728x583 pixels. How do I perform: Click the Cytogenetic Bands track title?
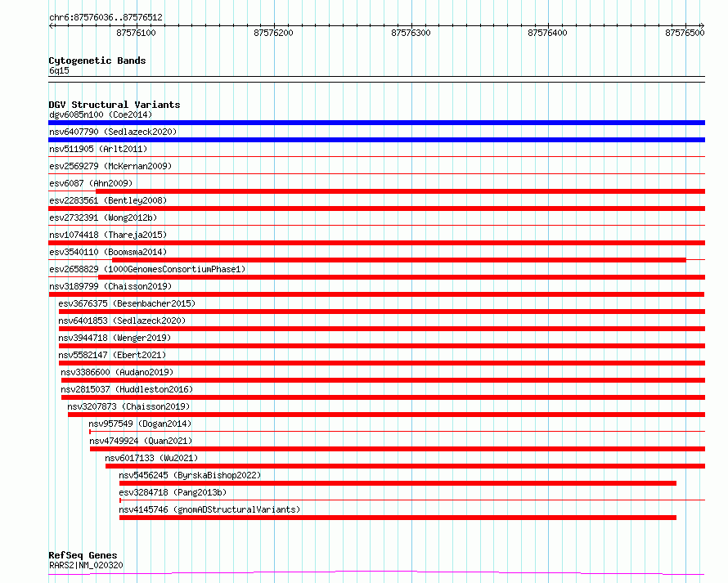point(97,61)
